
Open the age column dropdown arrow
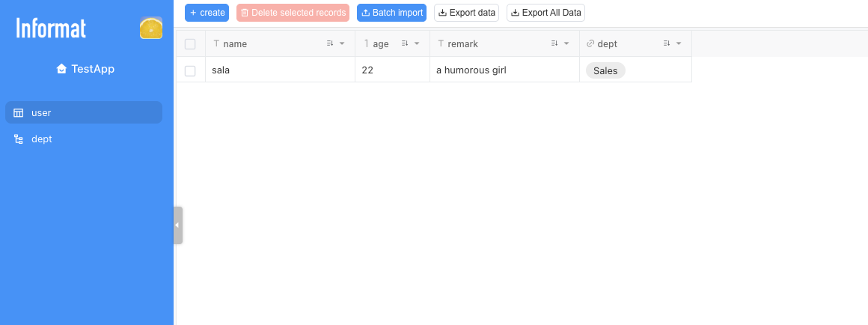point(417,43)
